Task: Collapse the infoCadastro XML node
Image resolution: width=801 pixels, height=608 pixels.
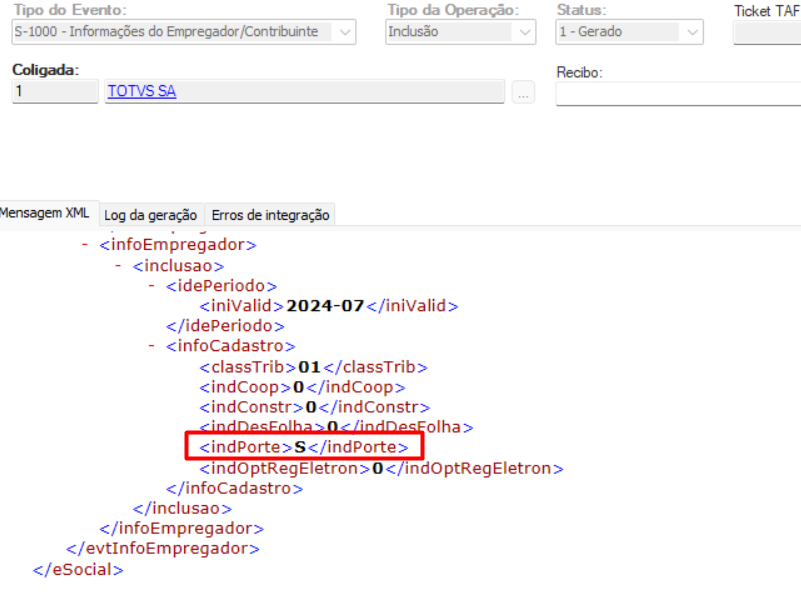Action: coord(153,346)
